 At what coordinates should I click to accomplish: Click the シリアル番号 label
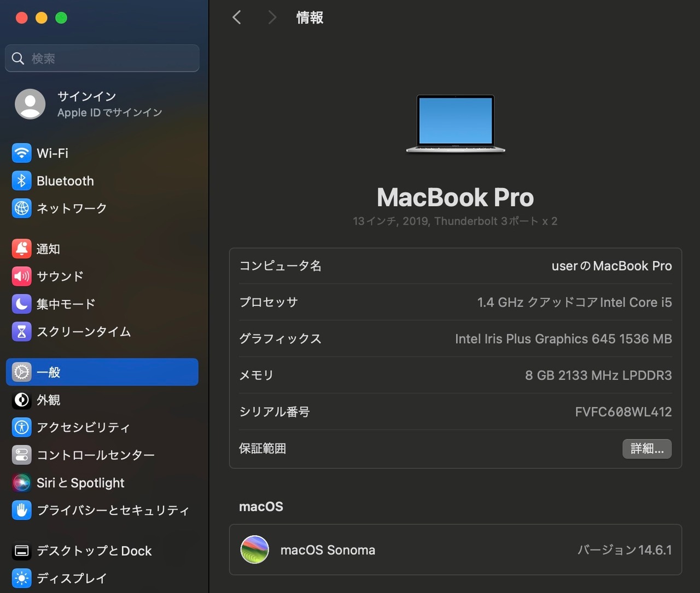tap(275, 412)
